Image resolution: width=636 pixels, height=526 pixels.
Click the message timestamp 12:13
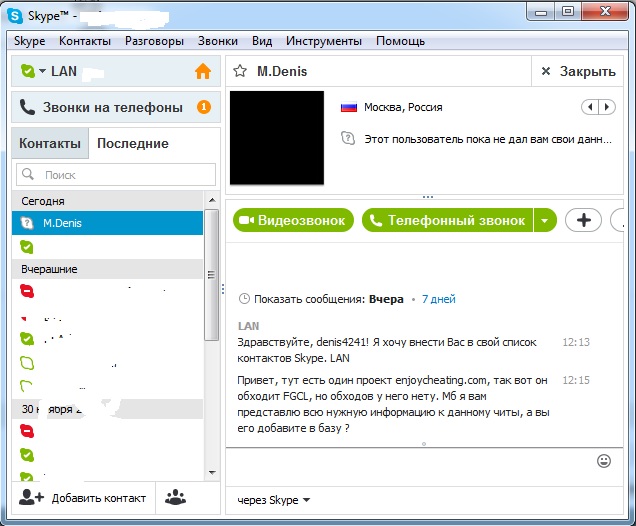(x=576, y=342)
